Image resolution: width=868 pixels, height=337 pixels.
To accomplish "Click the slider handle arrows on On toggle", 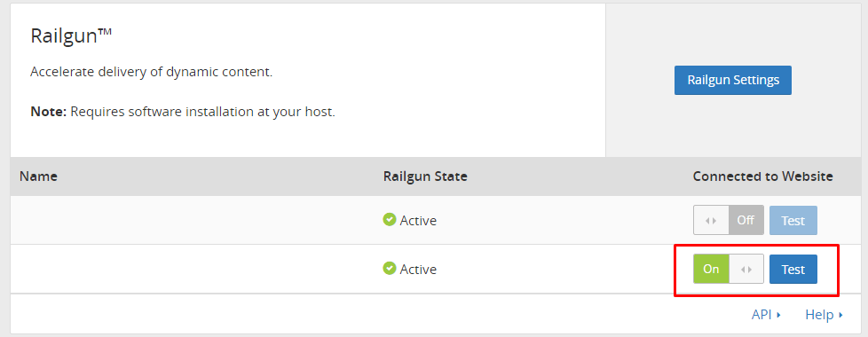I will 746,270.
